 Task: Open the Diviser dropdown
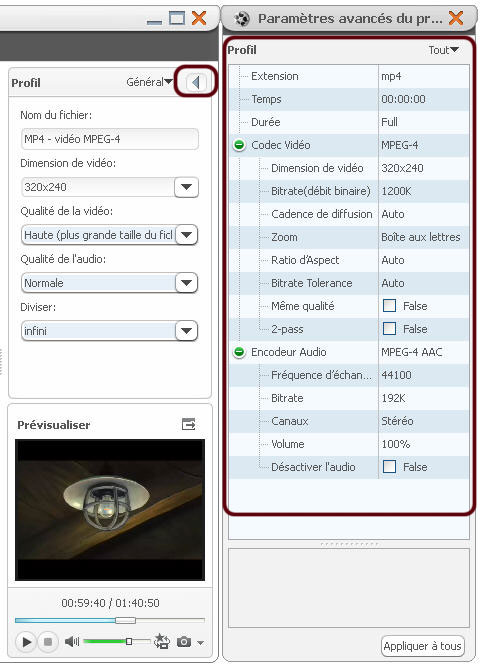(x=186, y=331)
